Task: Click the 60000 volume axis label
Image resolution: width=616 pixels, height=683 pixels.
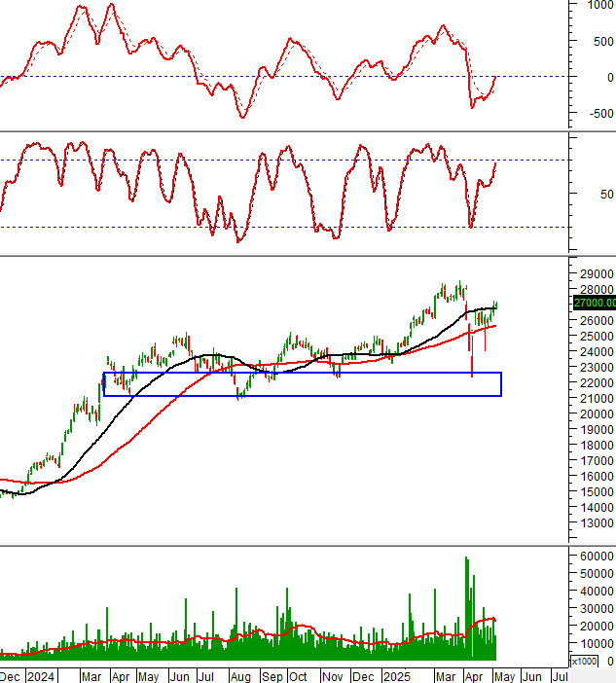Action: click(x=597, y=557)
